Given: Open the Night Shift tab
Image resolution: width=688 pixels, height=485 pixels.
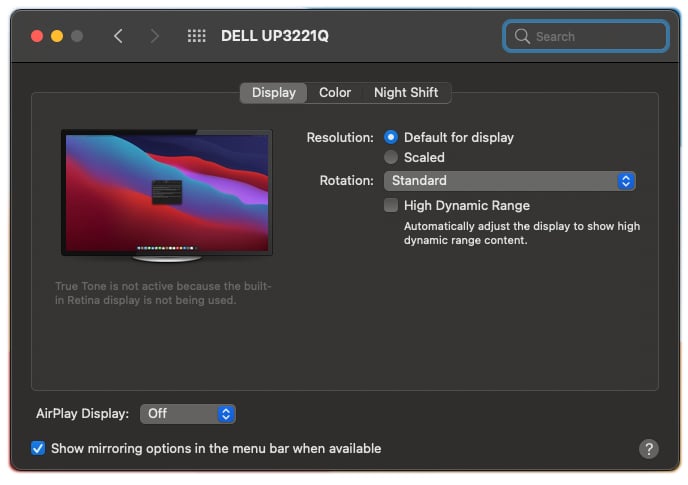Looking at the screenshot, I should click(x=406, y=93).
